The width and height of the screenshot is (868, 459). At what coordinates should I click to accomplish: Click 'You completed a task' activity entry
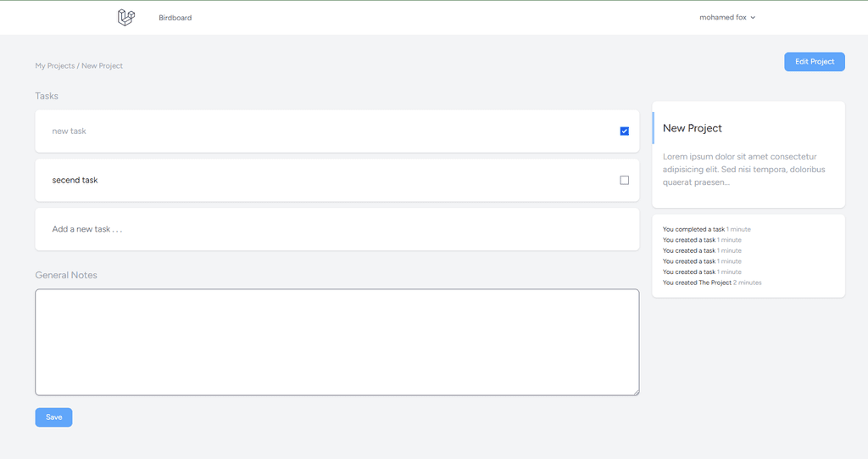tap(706, 229)
